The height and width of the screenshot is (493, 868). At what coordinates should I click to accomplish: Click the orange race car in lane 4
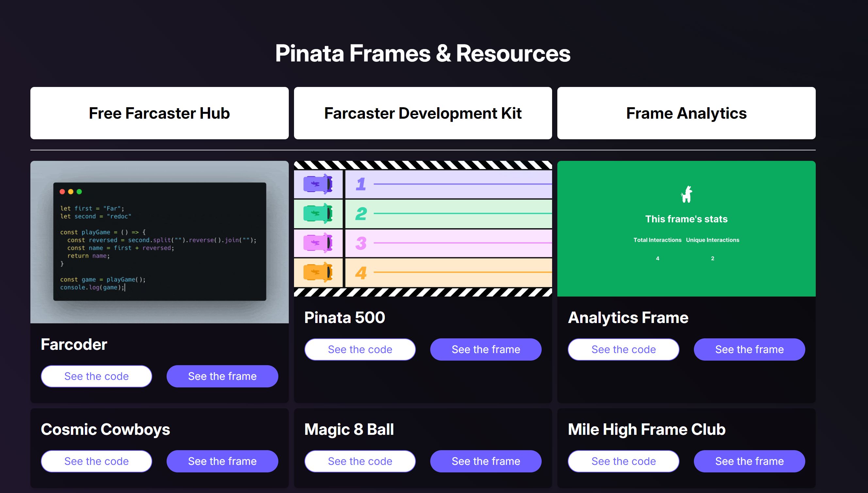pyautogui.click(x=318, y=272)
